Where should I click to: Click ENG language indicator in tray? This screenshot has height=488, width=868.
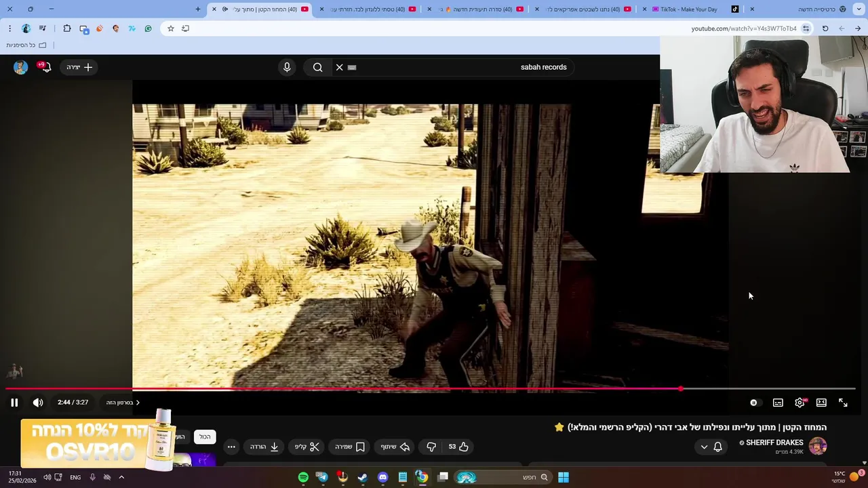point(75,477)
